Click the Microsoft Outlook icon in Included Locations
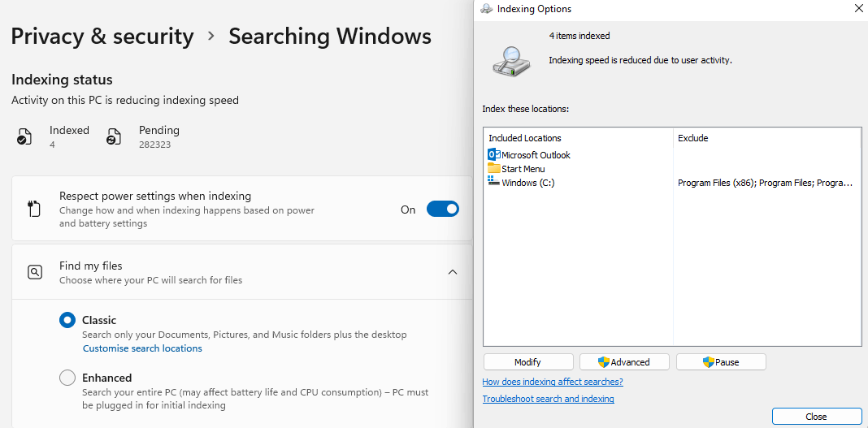This screenshot has height=428, width=868. pos(494,155)
